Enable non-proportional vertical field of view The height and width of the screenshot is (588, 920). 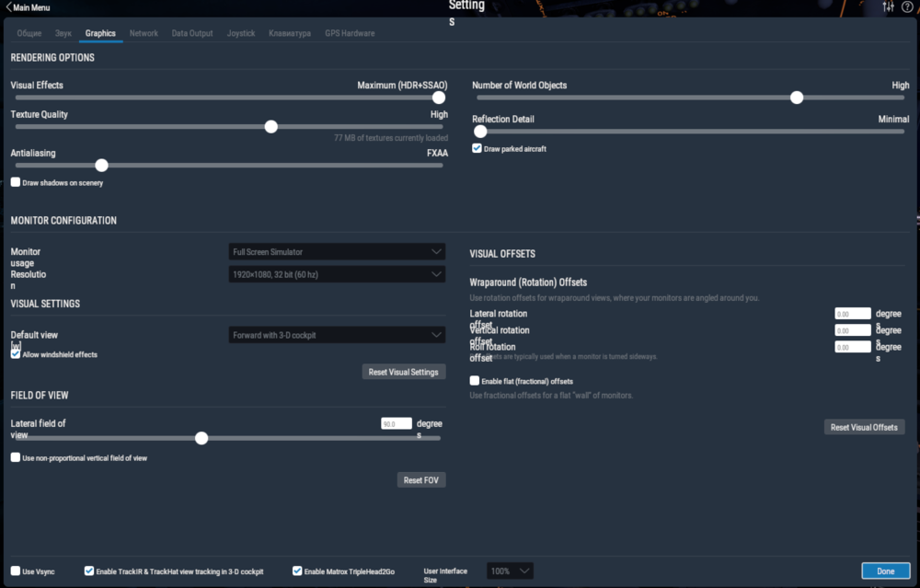coord(16,457)
